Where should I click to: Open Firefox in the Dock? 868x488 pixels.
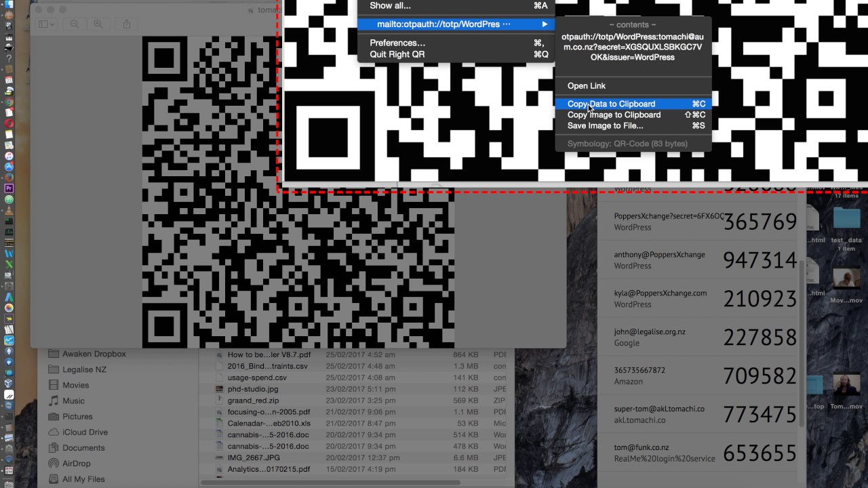click(x=9, y=177)
